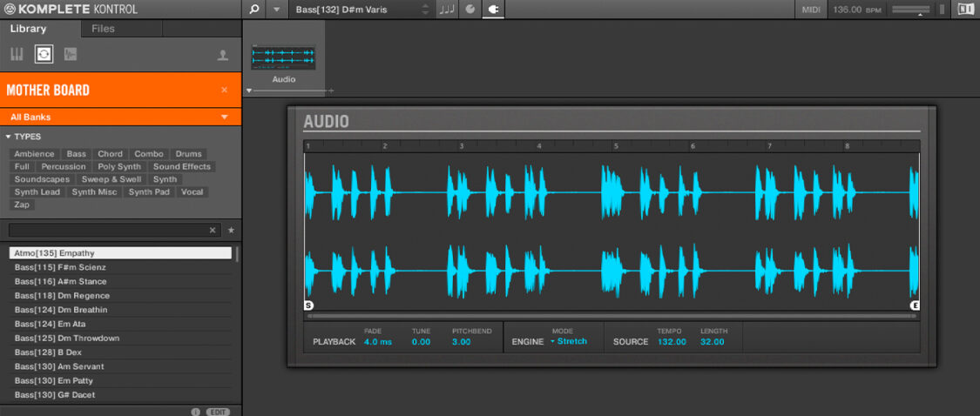
Task: Toggle the favorites star filter
Action: point(231,230)
